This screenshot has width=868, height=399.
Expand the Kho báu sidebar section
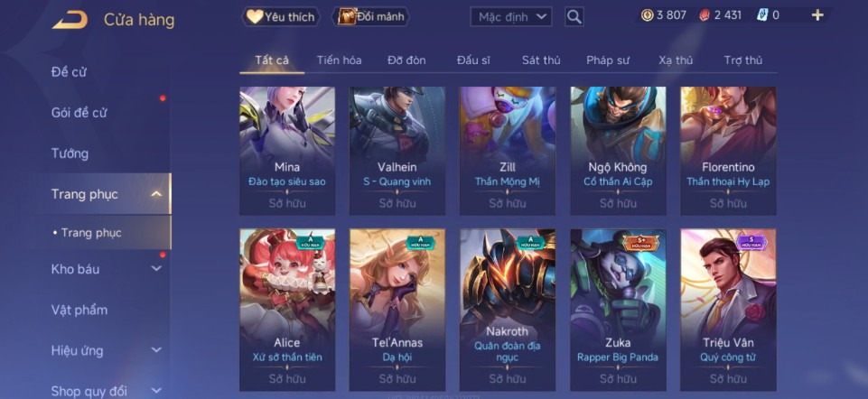(156, 269)
